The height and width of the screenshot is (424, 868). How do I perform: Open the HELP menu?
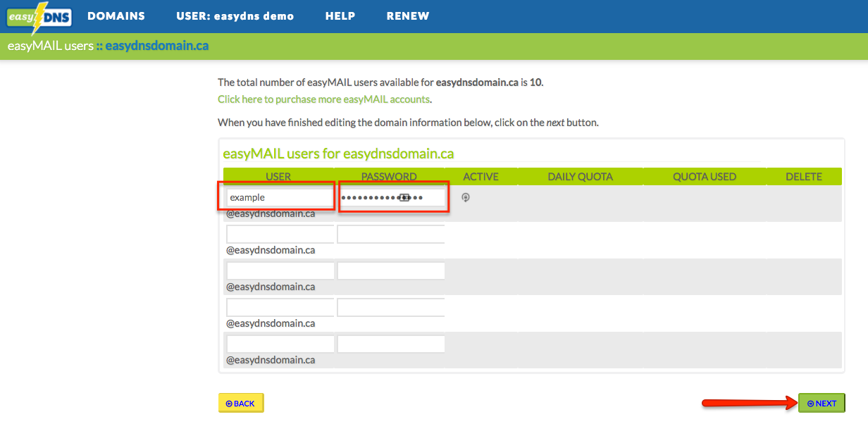point(340,15)
